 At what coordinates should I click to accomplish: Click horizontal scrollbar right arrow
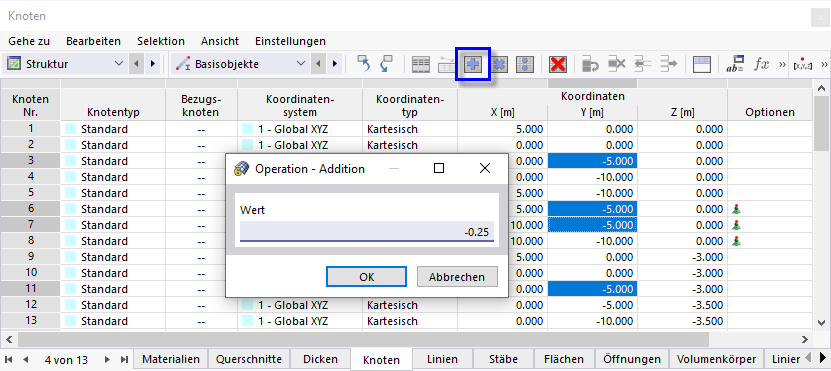805,339
